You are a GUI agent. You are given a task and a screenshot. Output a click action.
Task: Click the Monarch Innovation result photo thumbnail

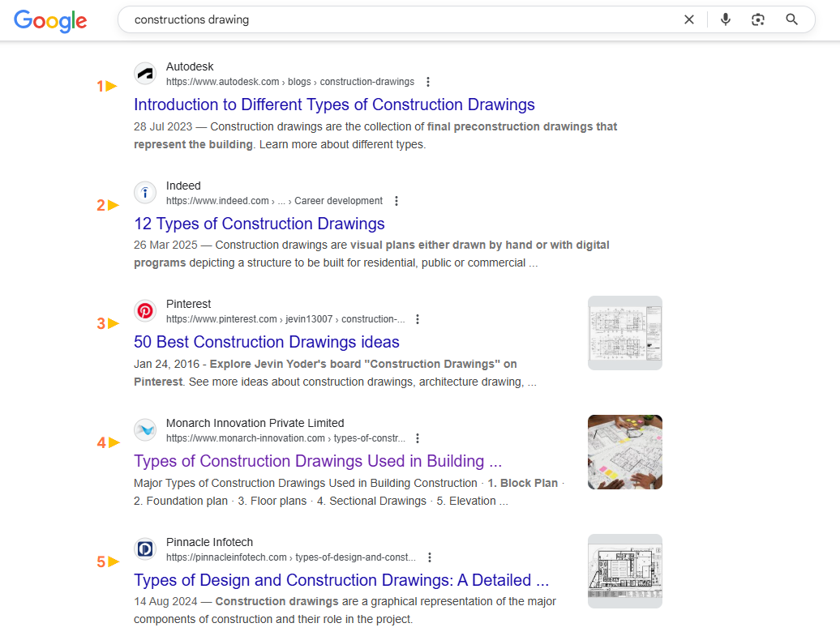coord(624,452)
